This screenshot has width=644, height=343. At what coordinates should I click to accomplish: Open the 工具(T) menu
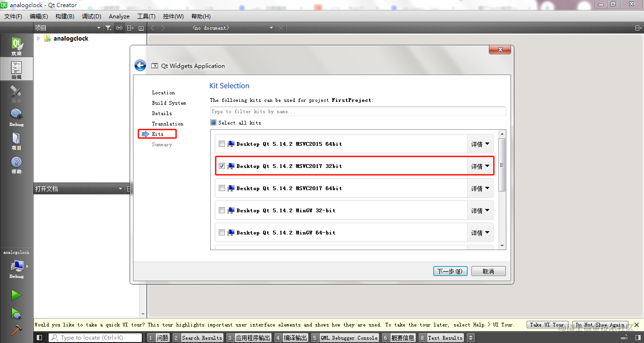[146, 16]
